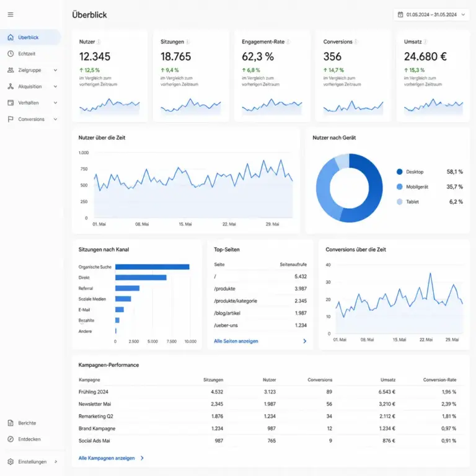Click the Alle Kampagnen anzeigen link
This screenshot has width=476, height=476.
point(107,458)
